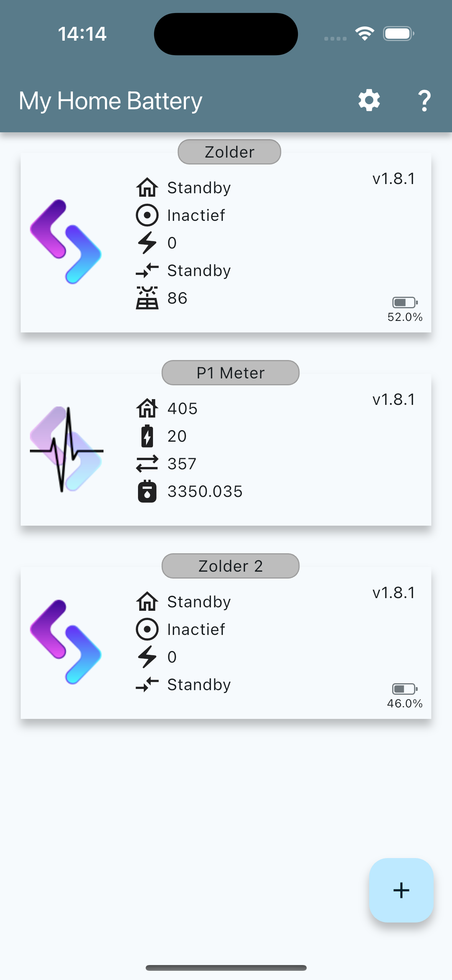
Task: Tap the plus button to add a device
Action: pyautogui.click(x=401, y=890)
